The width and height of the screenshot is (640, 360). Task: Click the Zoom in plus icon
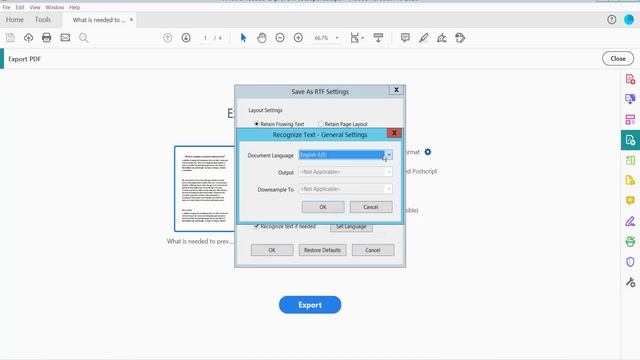coord(298,38)
